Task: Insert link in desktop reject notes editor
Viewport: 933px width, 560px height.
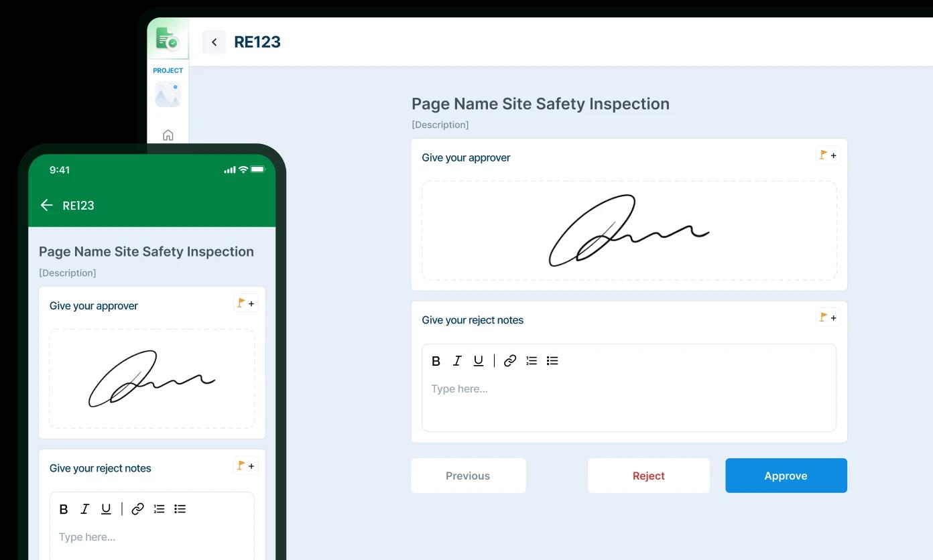Action: [x=510, y=361]
